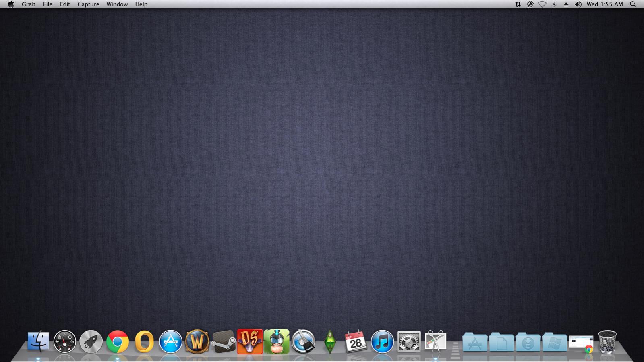Click the arrows status icon in menu bar
644x362 pixels.
tap(518, 4)
